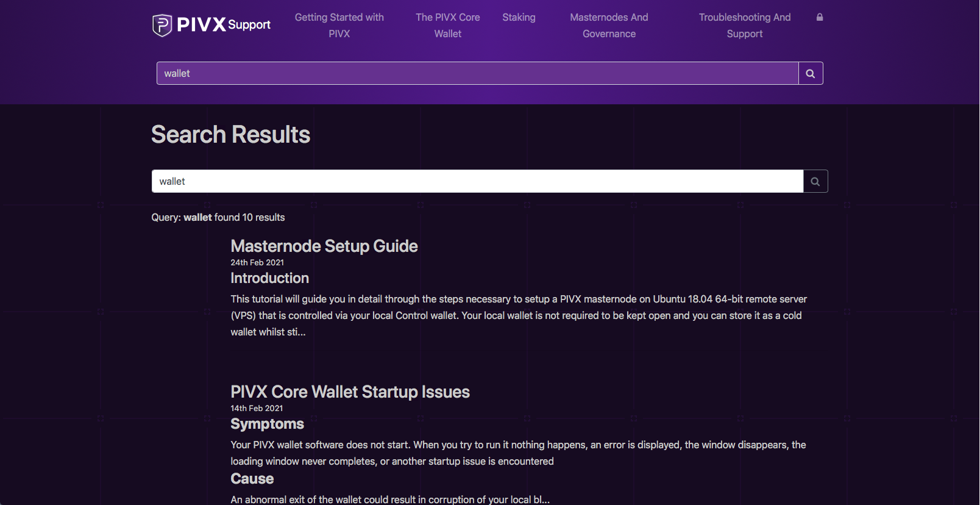Click the 'Query: wallet found 10 results' text
Viewport: 980px width, 505px height.
(218, 217)
